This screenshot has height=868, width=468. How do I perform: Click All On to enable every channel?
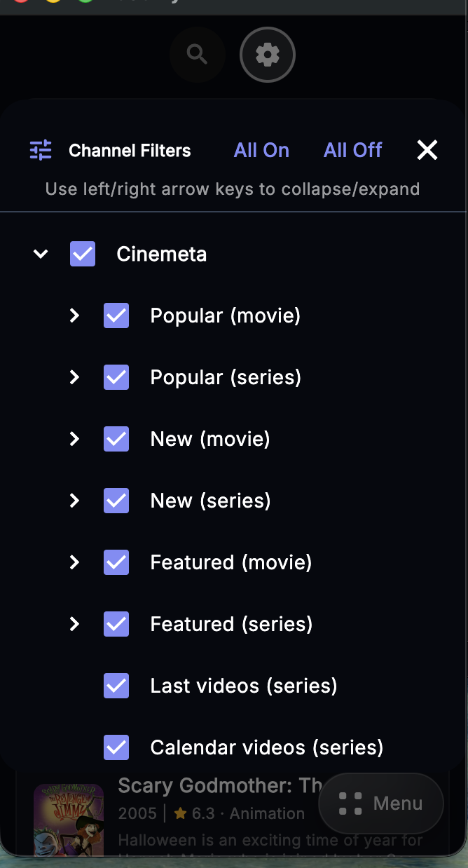click(x=261, y=149)
